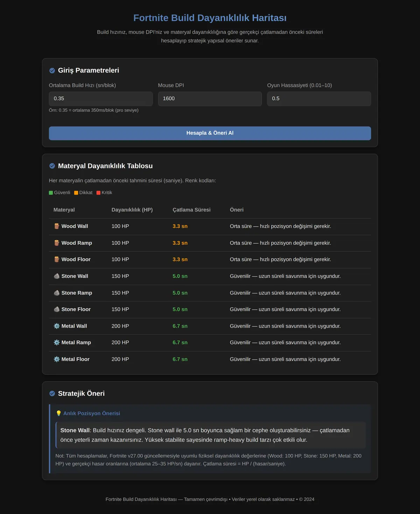The width and height of the screenshot is (420, 514).
Task: Click the gear icon in Metal Wall row
Action: tap(57, 326)
